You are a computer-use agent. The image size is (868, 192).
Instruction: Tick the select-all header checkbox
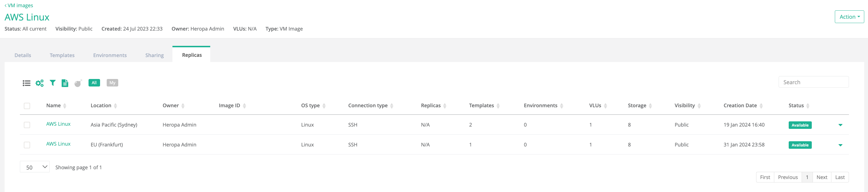(27, 106)
